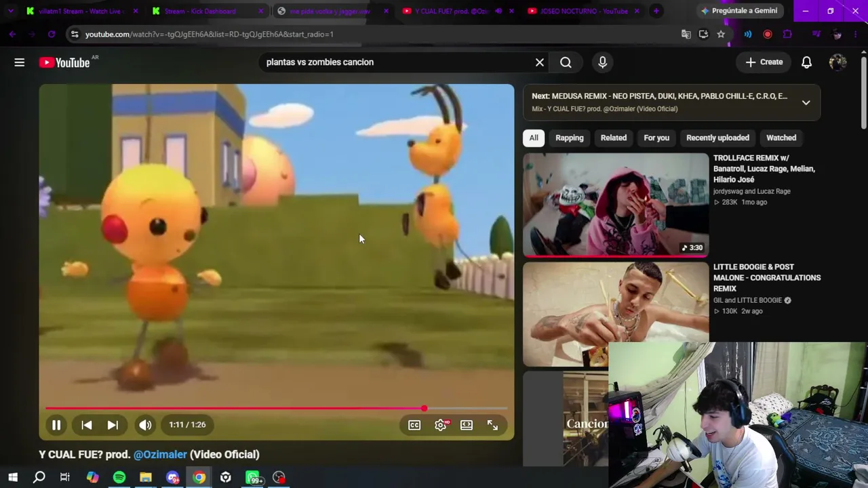Mute the video with the speaker icon

tap(145, 425)
